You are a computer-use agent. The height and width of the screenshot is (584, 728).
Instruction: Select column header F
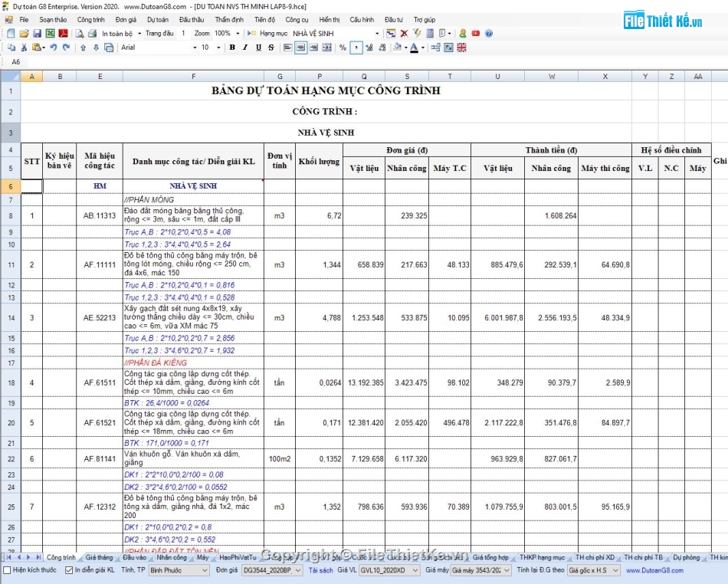pyautogui.click(x=193, y=76)
